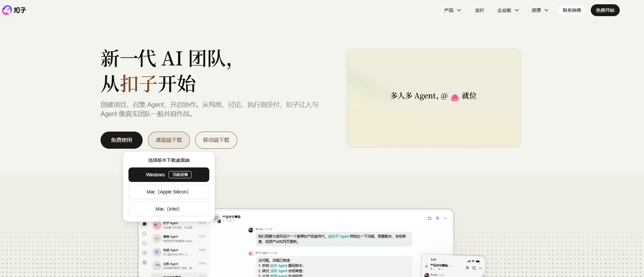Screen dimensions: 644x277
Task: Click the 视频 Agent clapperboard avatar
Action: coord(157,252)
